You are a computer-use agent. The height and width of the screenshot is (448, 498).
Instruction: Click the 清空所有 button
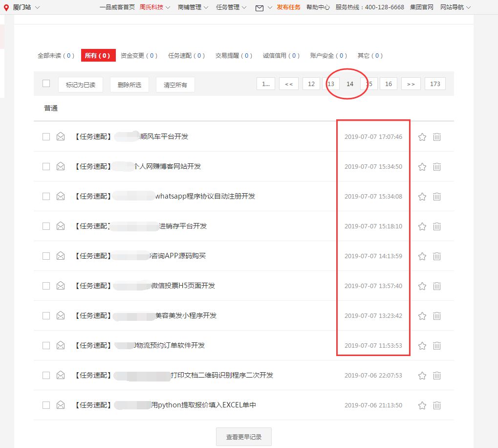pyautogui.click(x=174, y=84)
